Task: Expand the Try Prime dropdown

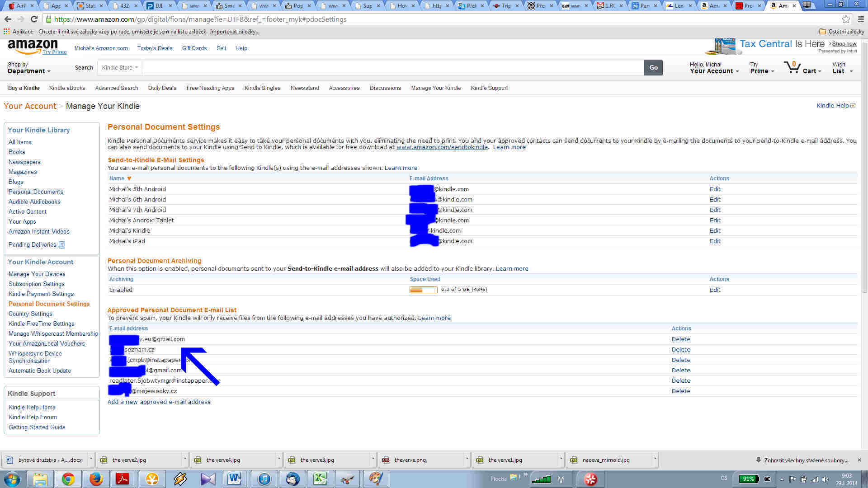Action: coord(762,68)
